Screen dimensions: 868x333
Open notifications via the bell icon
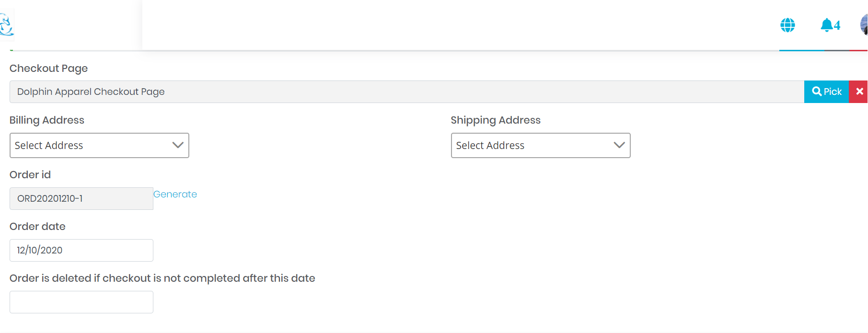[x=826, y=25]
